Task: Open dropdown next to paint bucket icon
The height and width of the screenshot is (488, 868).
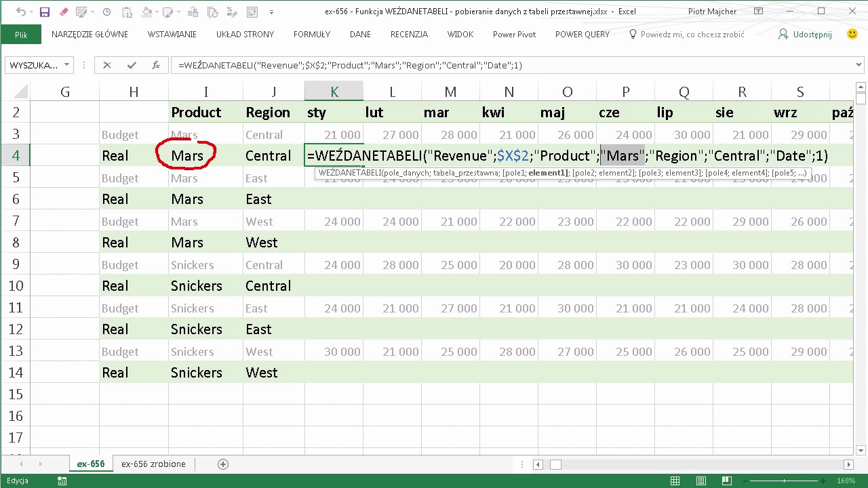Action: [x=159, y=12]
